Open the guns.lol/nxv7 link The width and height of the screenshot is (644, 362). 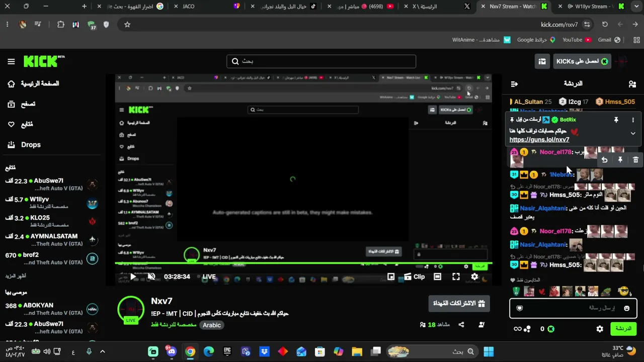[539, 140]
